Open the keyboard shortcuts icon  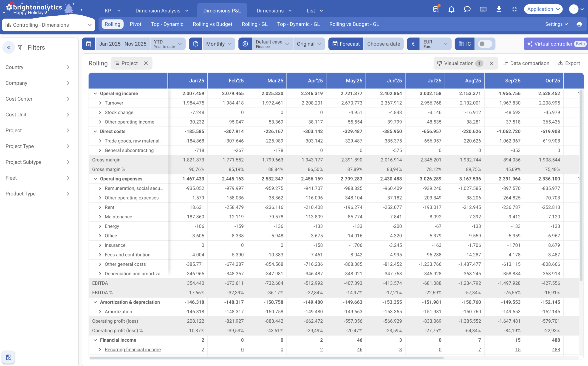pyautogui.click(x=483, y=9)
